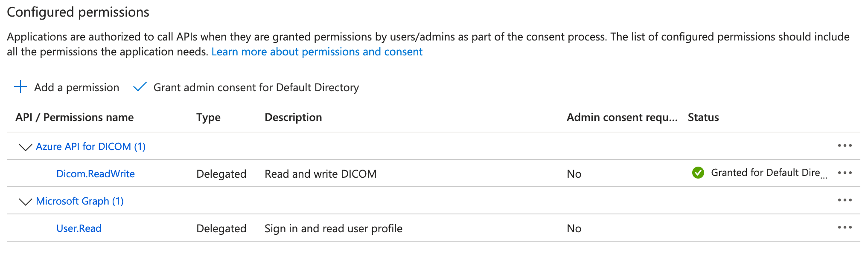Open the Dicom.ReadWrite permission link
868x254 pixels.
coord(96,174)
